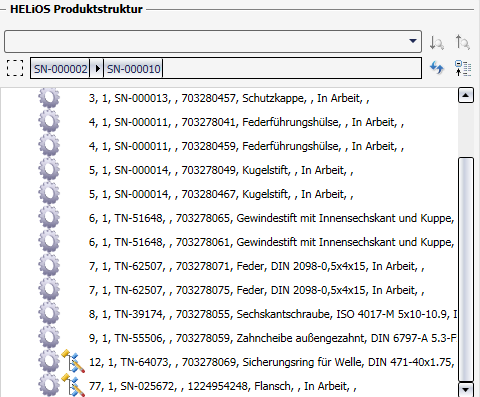
Task: Select the Federführungshülse 703280459 row
Action: [246, 146]
